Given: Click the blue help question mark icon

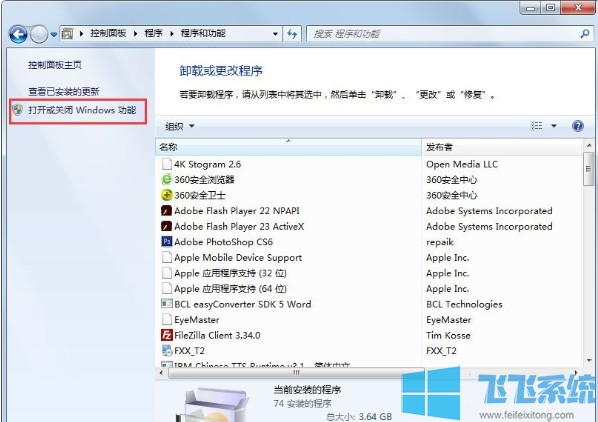Looking at the screenshot, I should 578,125.
